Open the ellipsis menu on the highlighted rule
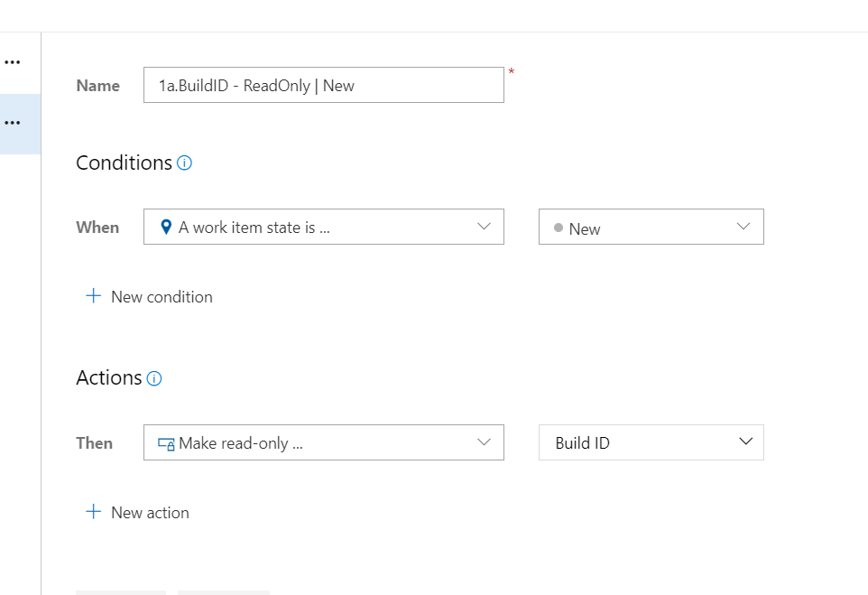The height and width of the screenshot is (595, 868). (x=12, y=123)
